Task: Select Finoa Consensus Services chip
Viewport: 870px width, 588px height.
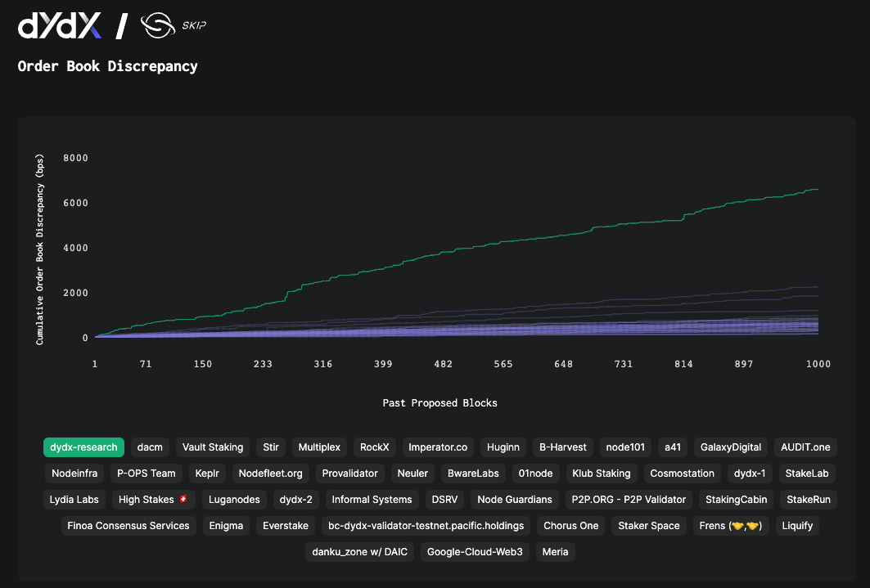Action: (x=128, y=525)
